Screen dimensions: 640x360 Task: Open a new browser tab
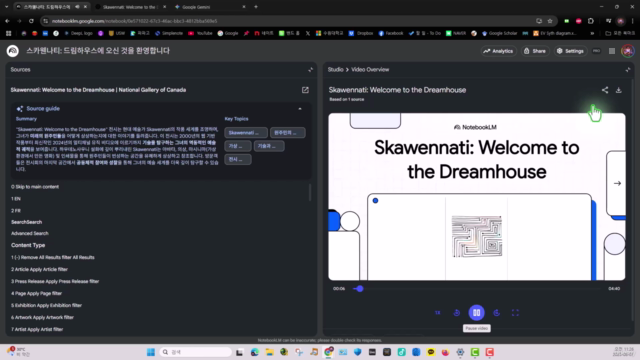coord(256,7)
